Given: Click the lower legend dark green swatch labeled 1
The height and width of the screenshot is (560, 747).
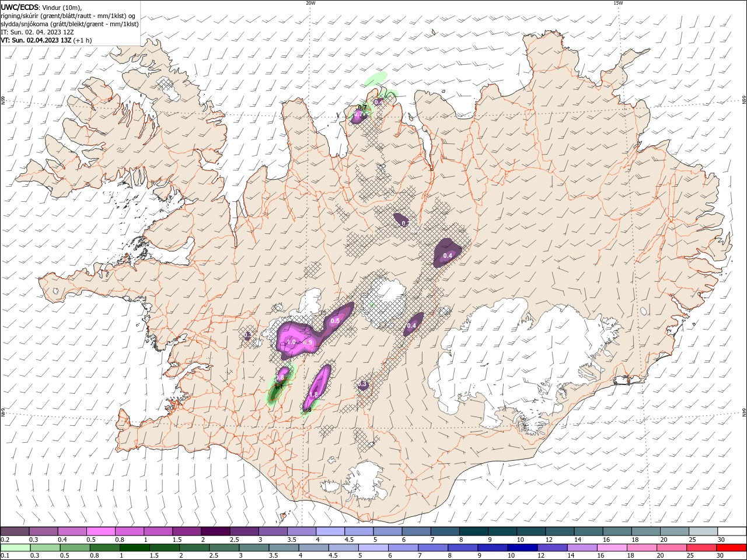Looking at the screenshot, I should point(135,548).
